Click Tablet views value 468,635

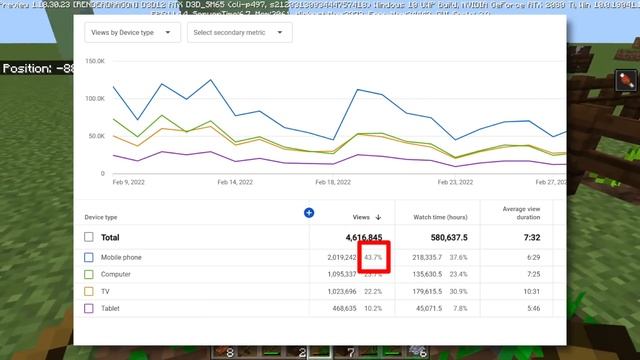click(344, 309)
